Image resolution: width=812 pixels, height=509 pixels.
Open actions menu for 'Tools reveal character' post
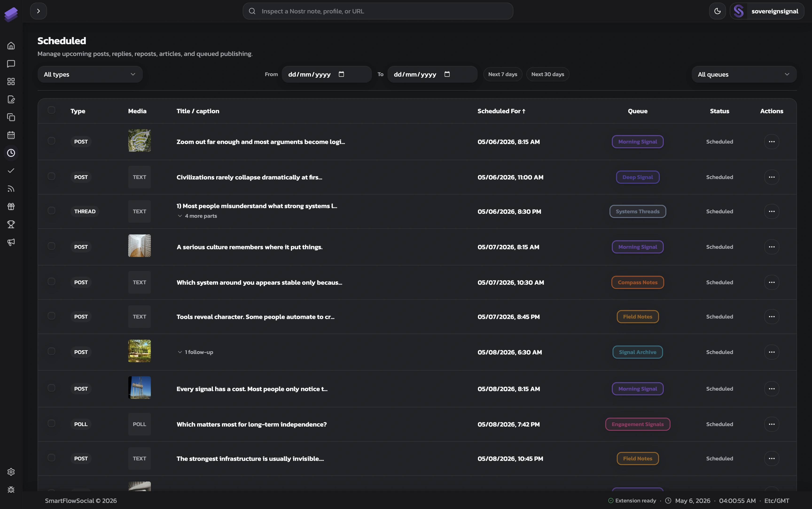tap(772, 317)
